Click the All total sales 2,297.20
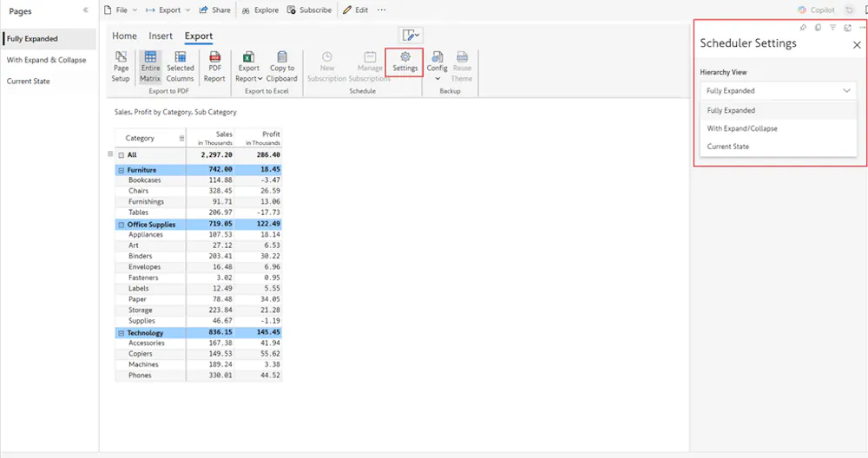Screen dimensions: 868x458 [x=216, y=155]
